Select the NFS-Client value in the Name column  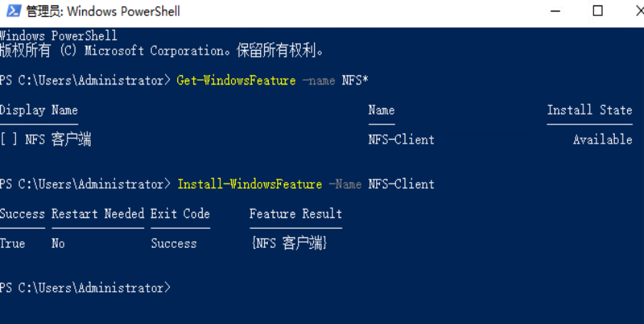point(401,140)
